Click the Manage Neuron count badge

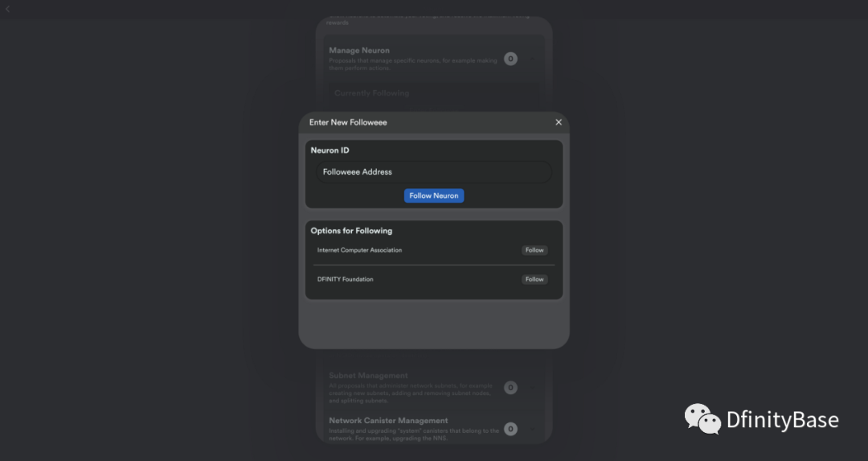coord(510,59)
